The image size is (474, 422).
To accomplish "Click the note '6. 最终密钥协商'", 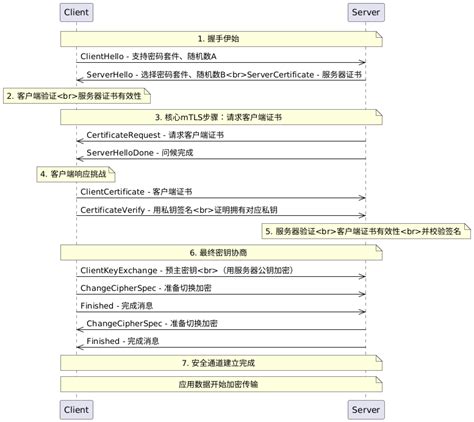I will click(221, 252).
